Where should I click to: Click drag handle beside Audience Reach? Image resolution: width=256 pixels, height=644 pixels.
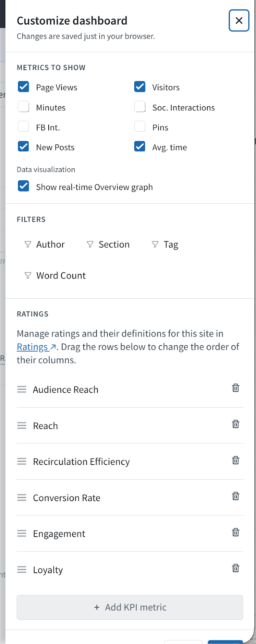point(22,389)
